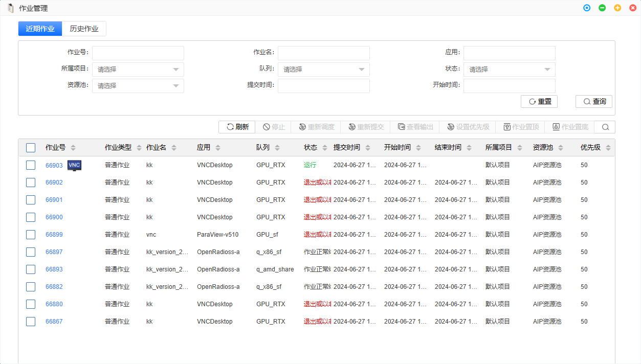Sort by 优先级 column arrows
The image size is (641, 364).
(608, 148)
